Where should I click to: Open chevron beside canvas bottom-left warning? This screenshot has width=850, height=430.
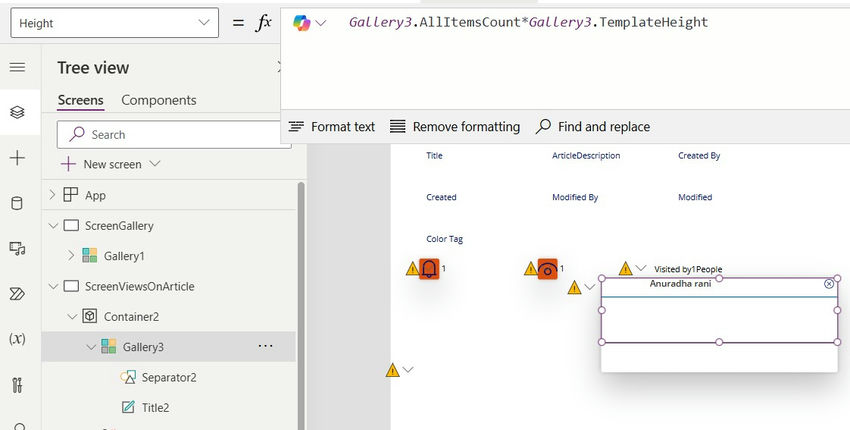[x=408, y=370]
